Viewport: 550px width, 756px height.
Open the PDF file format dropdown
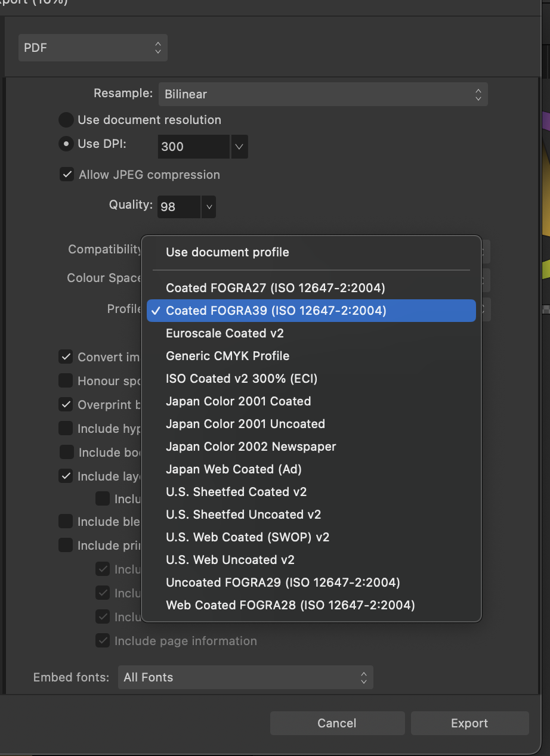(92, 48)
